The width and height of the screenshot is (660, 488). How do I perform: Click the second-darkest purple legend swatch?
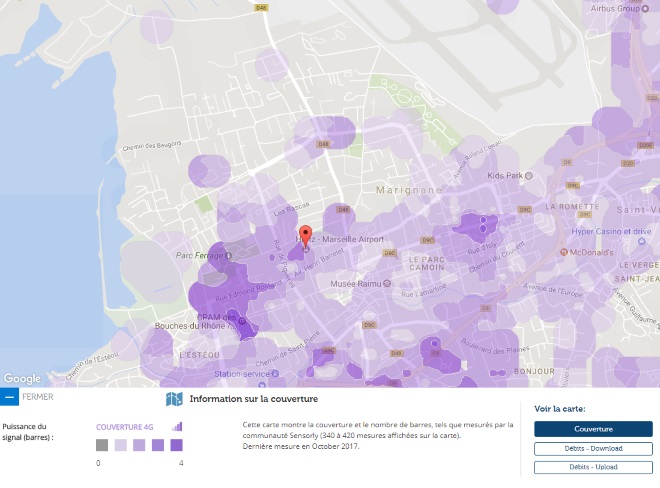[x=158, y=445]
